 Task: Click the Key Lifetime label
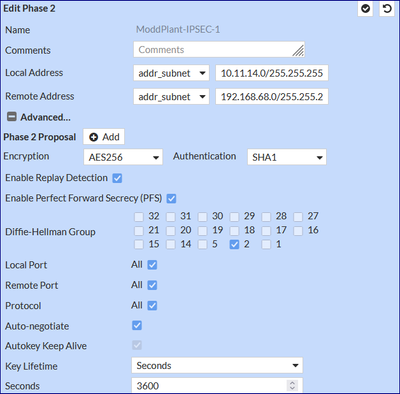(31, 366)
